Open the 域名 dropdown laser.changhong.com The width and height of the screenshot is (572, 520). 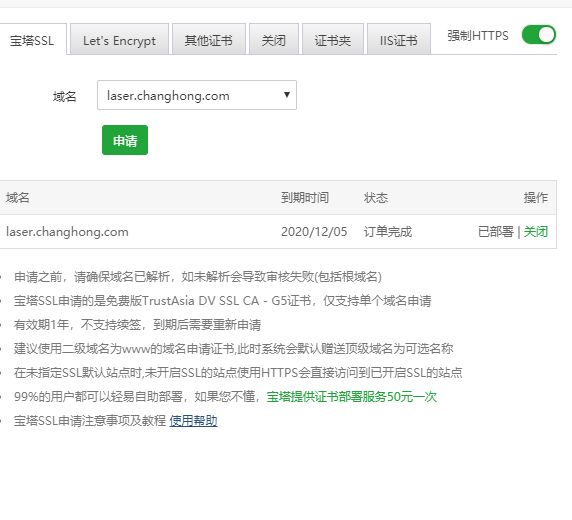tap(197, 95)
